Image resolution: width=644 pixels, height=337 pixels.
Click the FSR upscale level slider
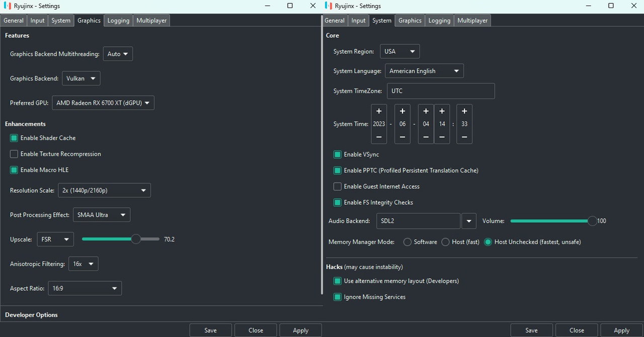tap(121, 239)
